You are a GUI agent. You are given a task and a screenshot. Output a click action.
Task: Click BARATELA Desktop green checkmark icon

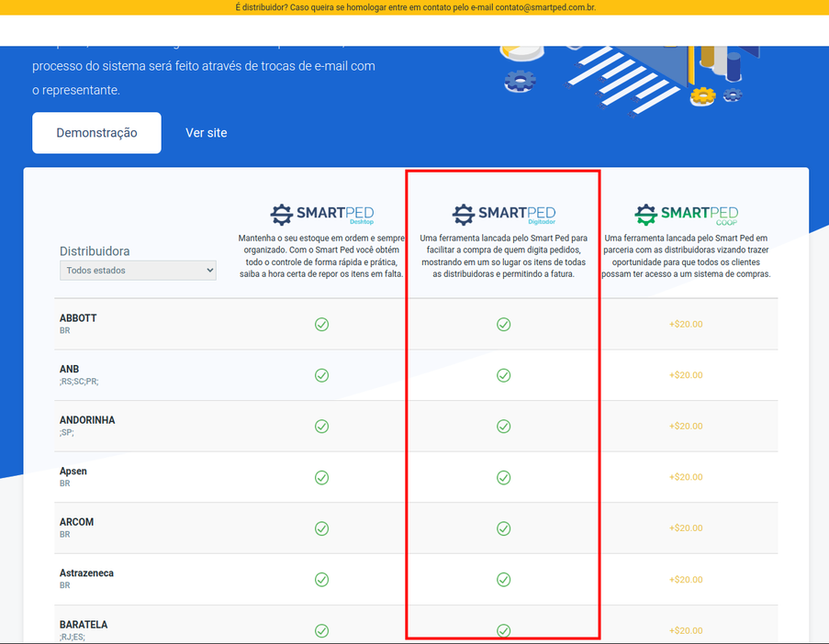click(x=321, y=630)
